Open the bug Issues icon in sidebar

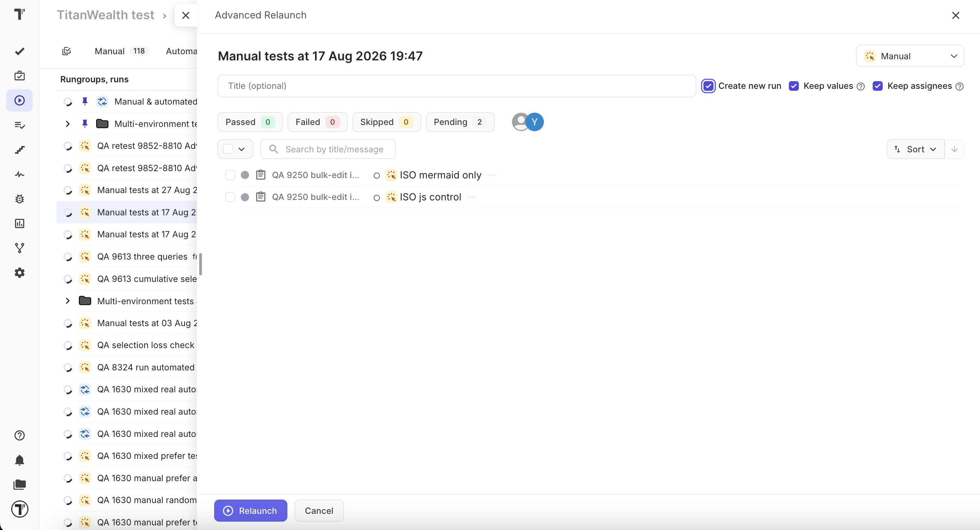20,199
